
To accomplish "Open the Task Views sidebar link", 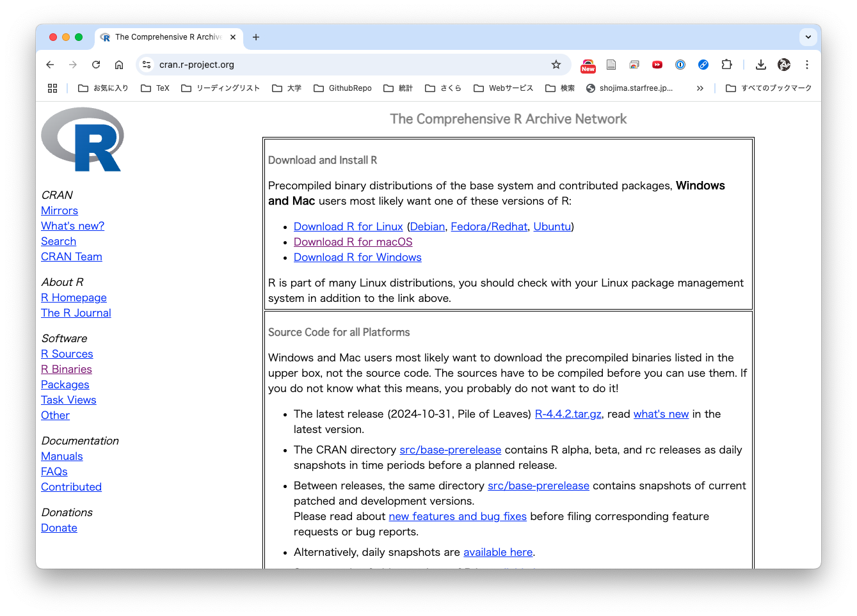I will pyautogui.click(x=68, y=400).
